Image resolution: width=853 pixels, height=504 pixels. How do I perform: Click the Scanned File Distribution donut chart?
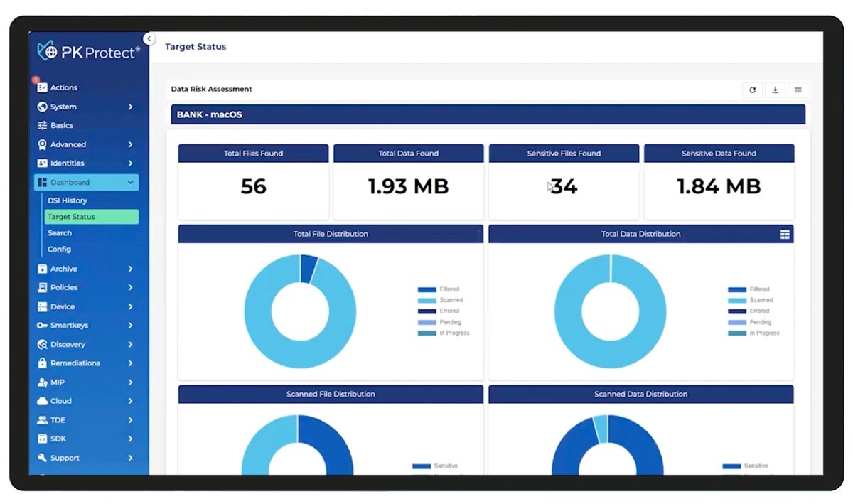point(297,445)
